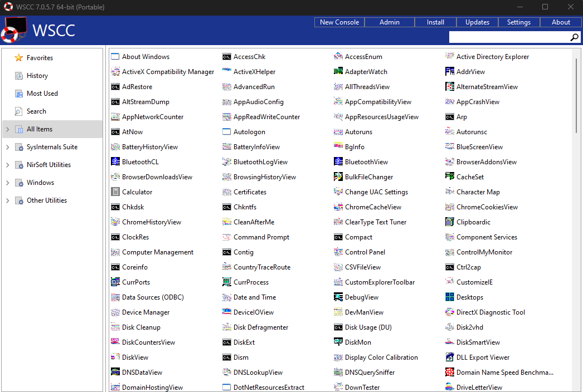Open Display Color Calibration entry
Screen dimensions: 583x392
[381, 357]
